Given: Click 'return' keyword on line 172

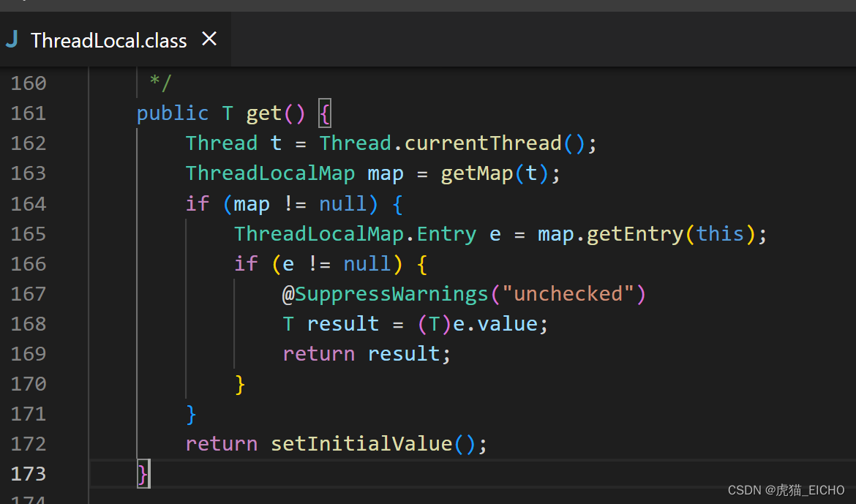Looking at the screenshot, I should pyautogui.click(x=222, y=445).
